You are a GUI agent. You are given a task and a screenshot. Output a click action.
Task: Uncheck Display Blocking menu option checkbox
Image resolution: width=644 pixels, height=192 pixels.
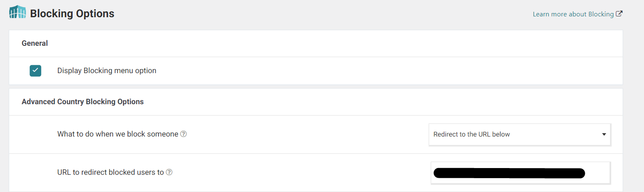tap(35, 71)
